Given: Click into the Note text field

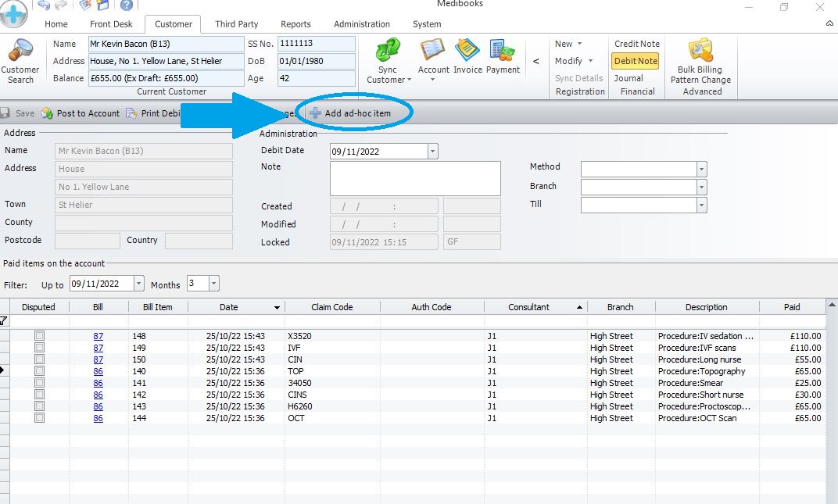Looking at the screenshot, I should click(x=415, y=178).
